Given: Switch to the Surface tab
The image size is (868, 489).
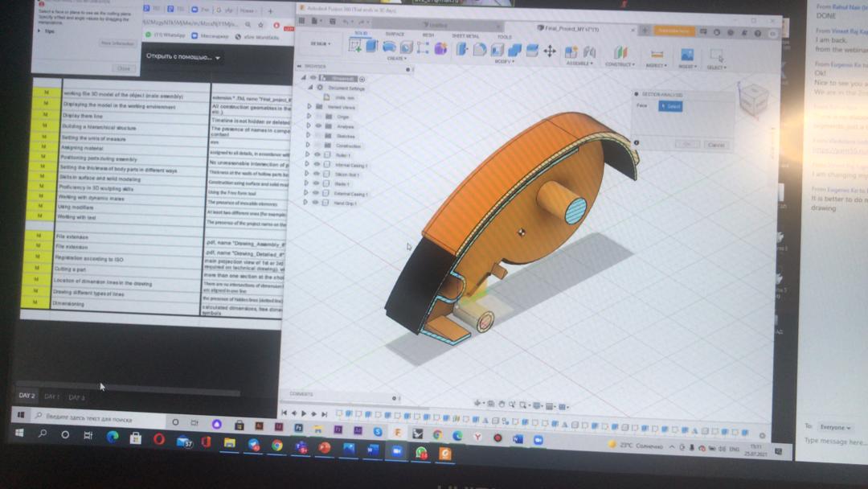Looking at the screenshot, I should tap(395, 35).
